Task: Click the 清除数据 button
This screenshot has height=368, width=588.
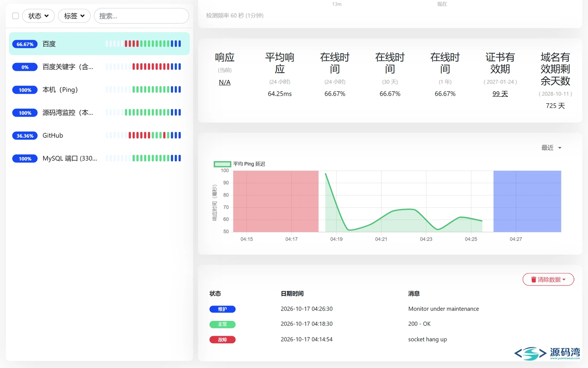Action: pos(548,279)
